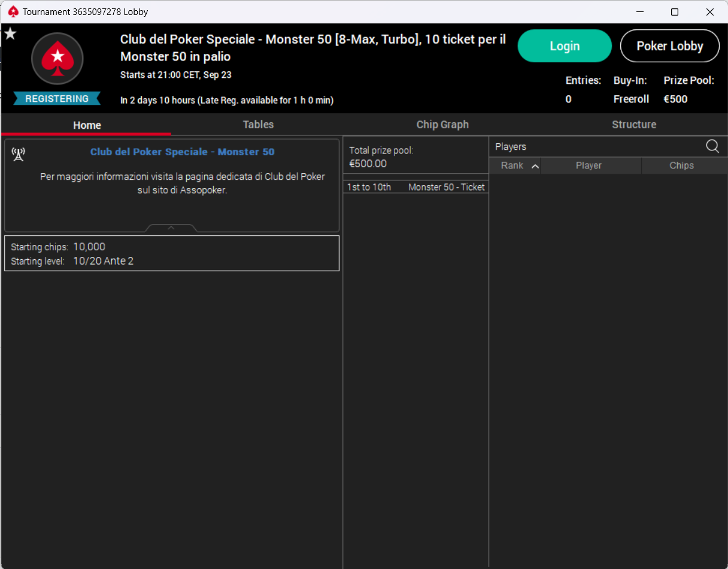The image size is (728, 569).
Task: Minimize the tournament lobby window
Action: (639, 12)
